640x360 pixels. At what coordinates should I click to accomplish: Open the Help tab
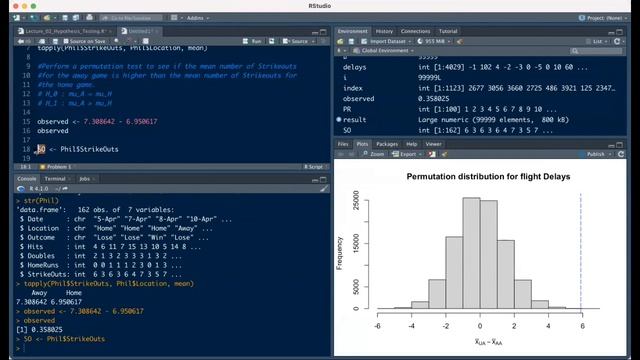pyautogui.click(x=411, y=144)
